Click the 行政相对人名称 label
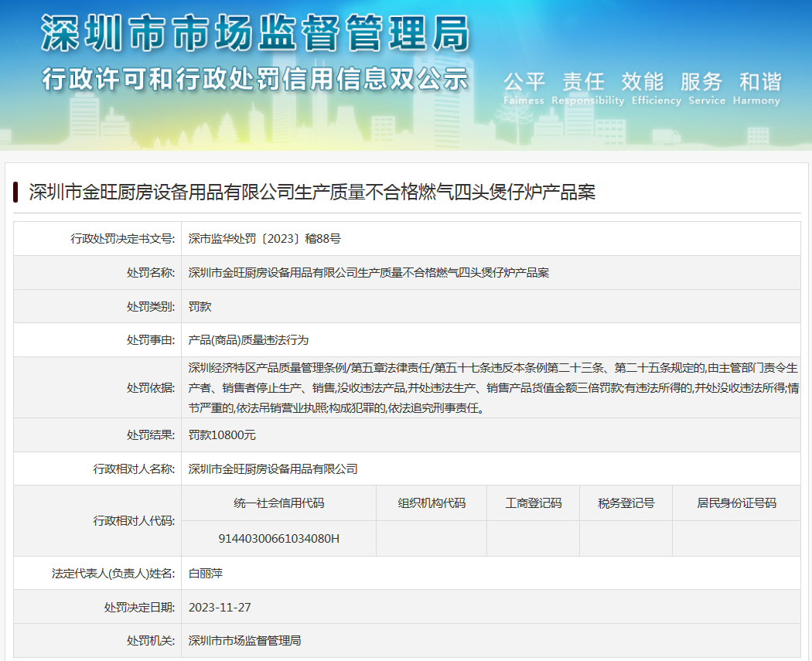Viewport: 812px width, 661px height. [134, 469]
